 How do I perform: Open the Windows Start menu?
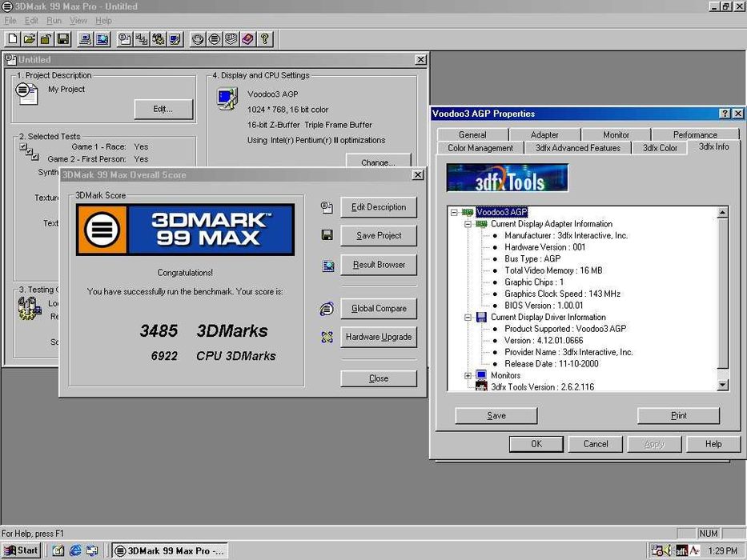21,550
